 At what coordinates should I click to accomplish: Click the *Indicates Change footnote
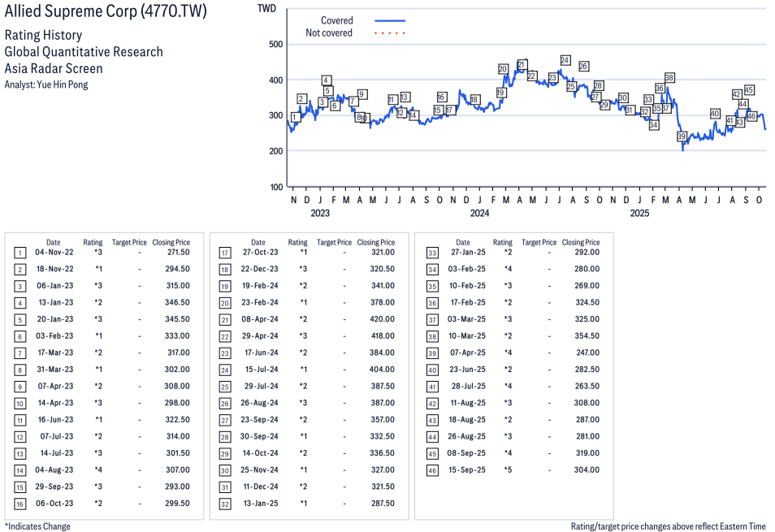click(x=37, y=526)
